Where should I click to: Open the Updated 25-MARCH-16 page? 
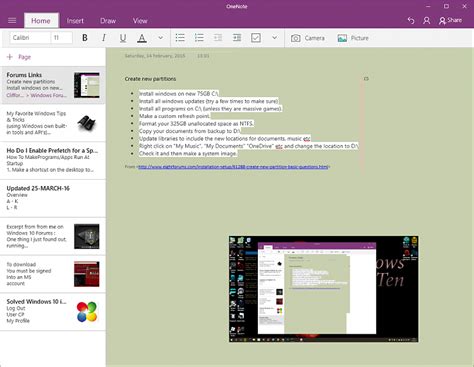53,198
